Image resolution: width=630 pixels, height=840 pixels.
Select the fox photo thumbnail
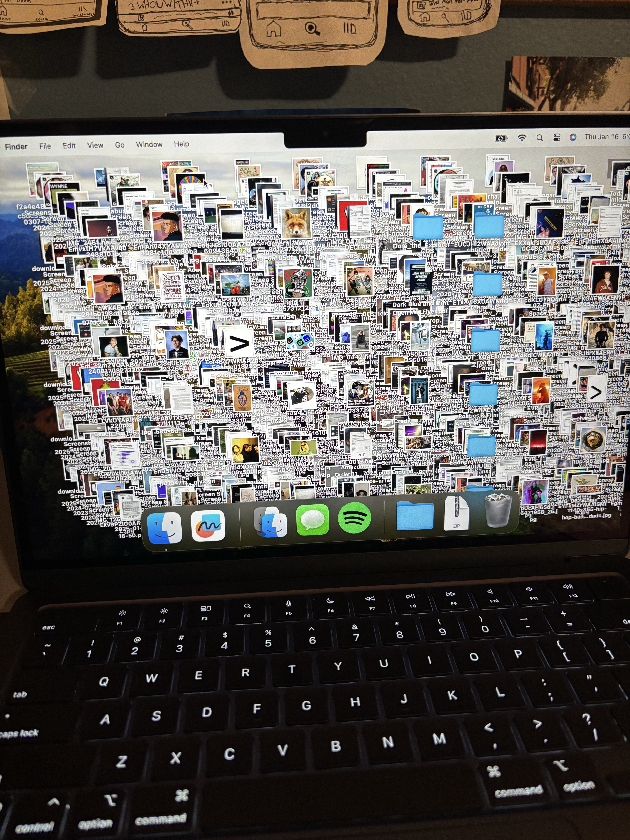pos(296,223)
